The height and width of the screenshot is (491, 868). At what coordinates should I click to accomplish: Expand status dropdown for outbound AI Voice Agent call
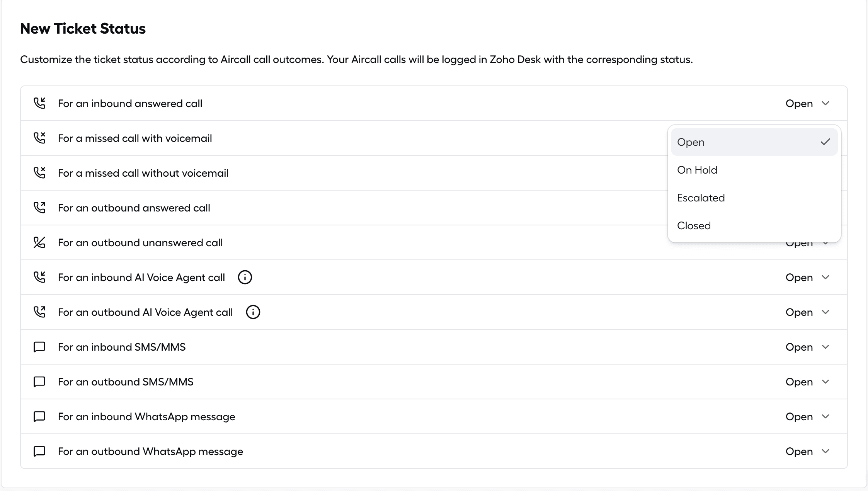coord(808,312)
